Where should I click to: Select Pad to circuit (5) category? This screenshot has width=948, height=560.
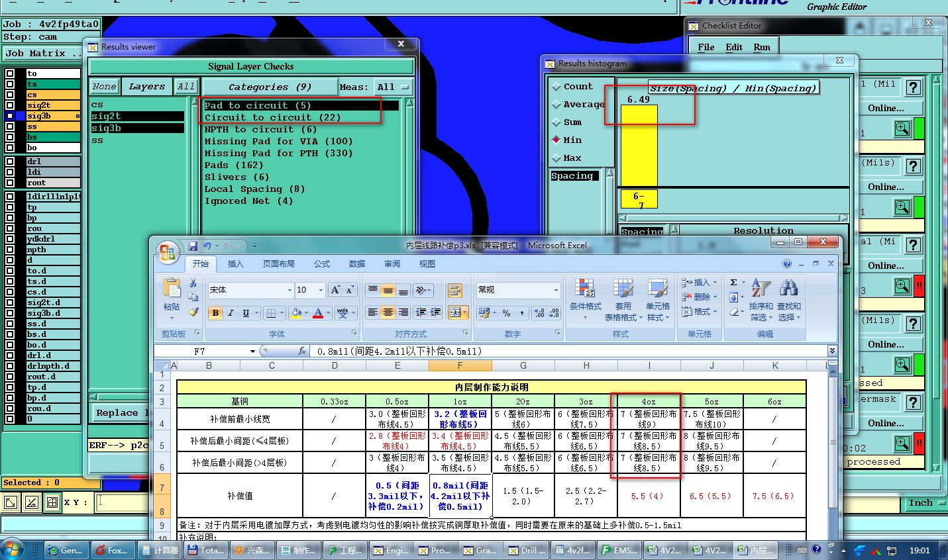point(301,105)
